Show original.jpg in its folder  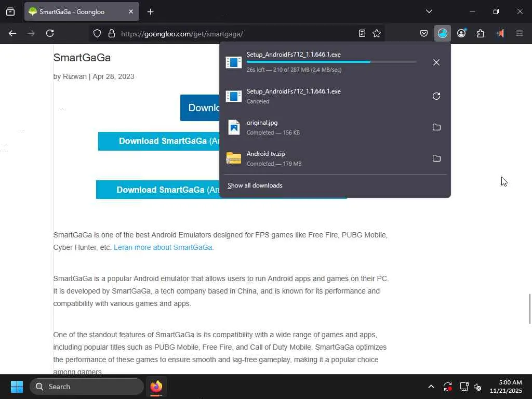click(436, 127)
